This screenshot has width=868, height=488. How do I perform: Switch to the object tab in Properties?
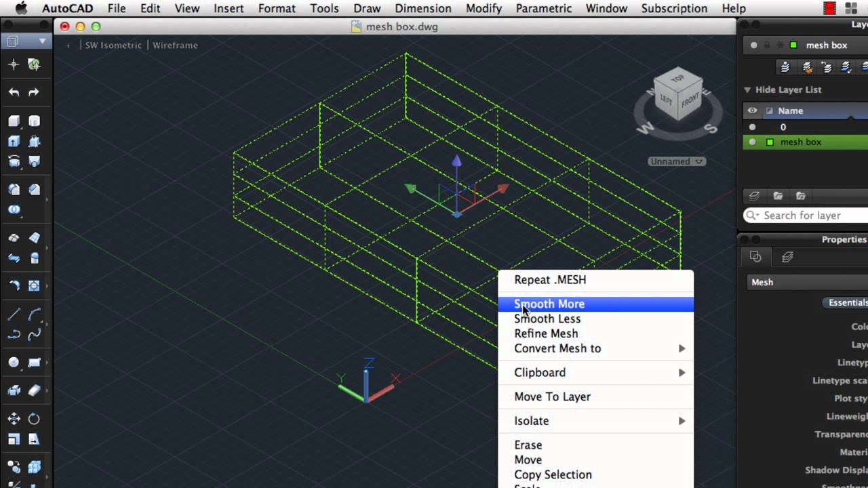(755, 257)
